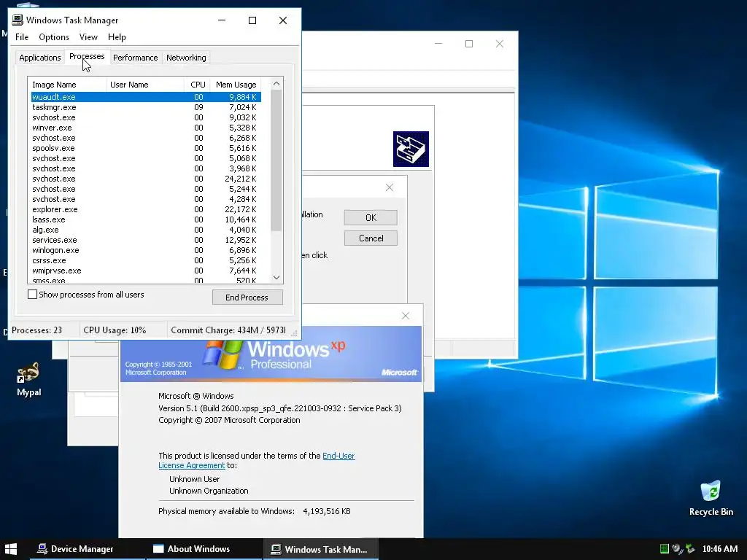
Task: Select the alg.exe process row
Action: pos(146,230)
